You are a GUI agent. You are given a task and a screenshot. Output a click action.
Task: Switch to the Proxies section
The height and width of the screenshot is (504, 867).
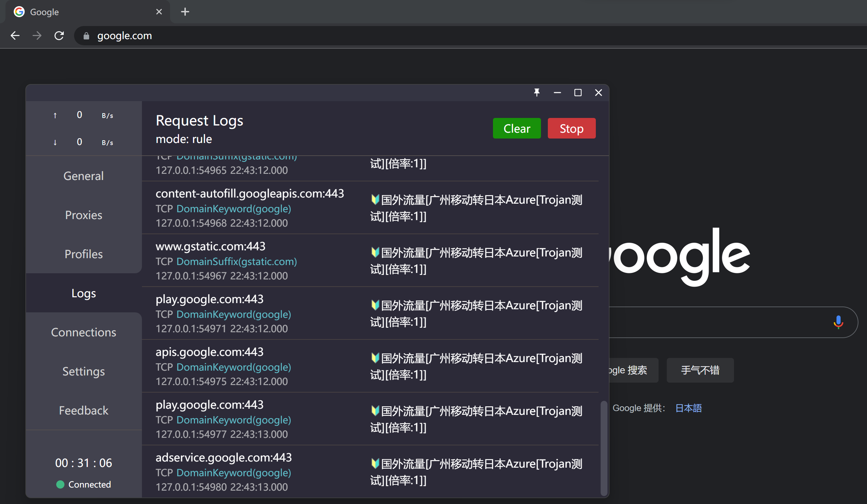point(84,215)
